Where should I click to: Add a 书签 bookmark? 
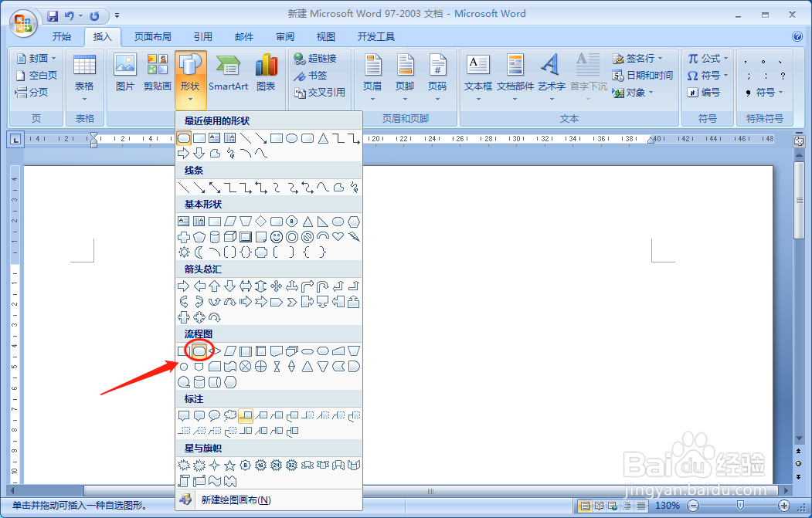coord(310,76)
